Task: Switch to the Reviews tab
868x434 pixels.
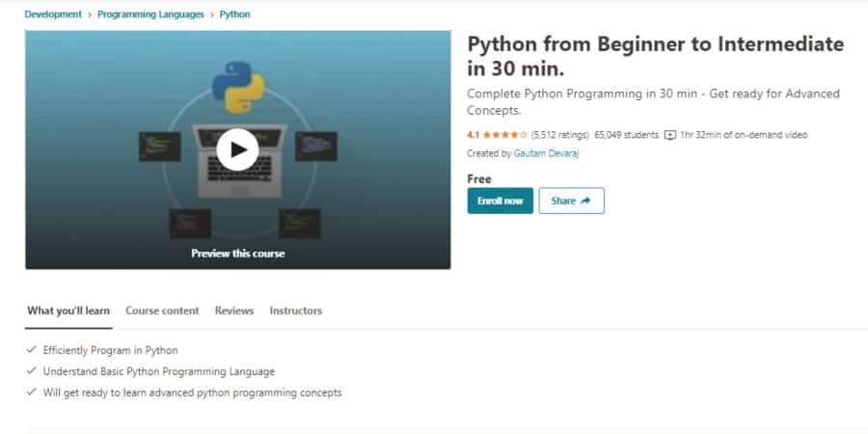Action: click(234, 311)
